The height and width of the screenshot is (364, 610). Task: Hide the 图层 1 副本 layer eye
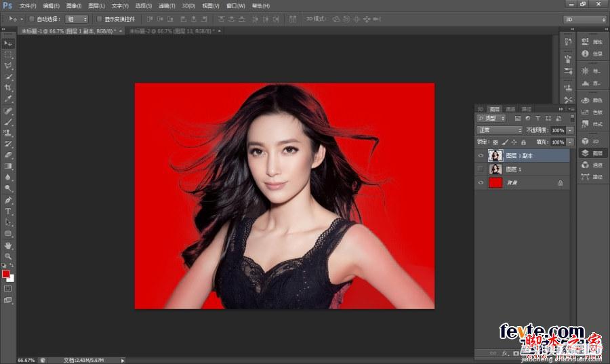pyautogui.click(x=481, y=155)
